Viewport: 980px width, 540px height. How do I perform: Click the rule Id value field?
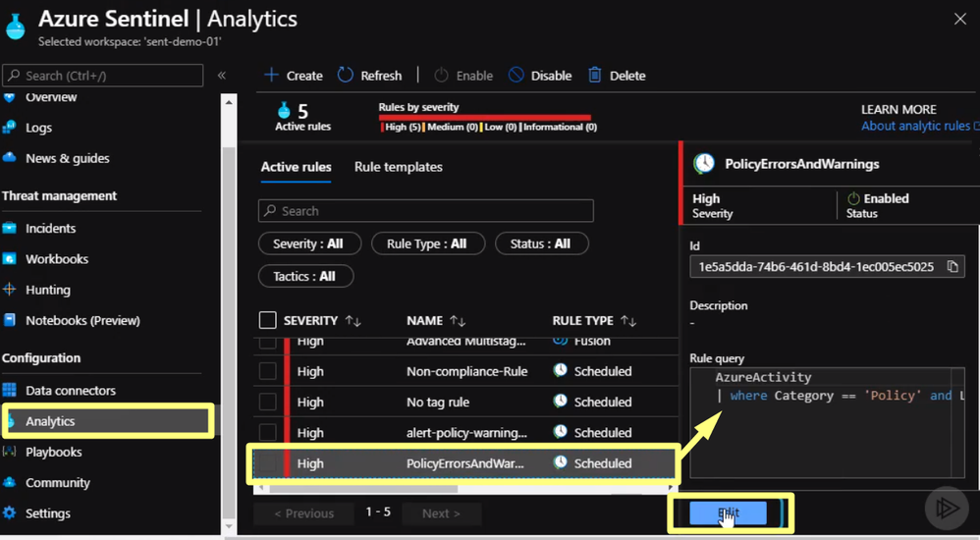click(816, 267)
